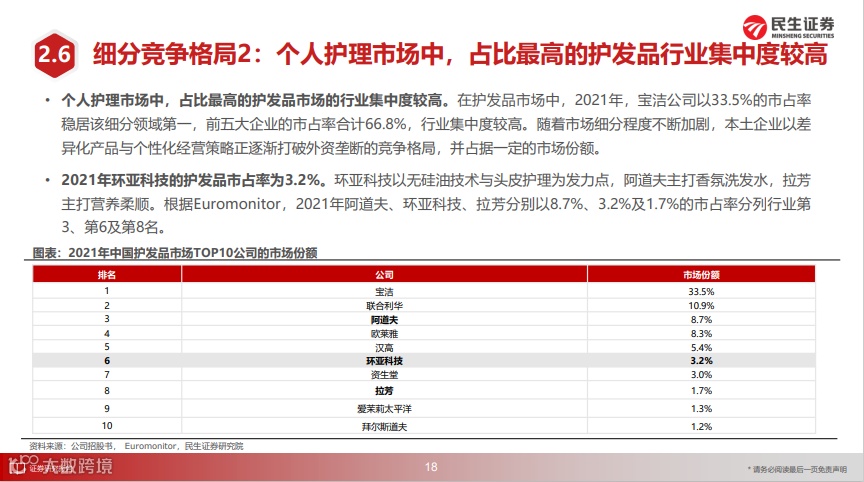This screenshot has width=864, height=482.
Task: Click the 5.4% market share cell
Action: [x=701, y=348]
